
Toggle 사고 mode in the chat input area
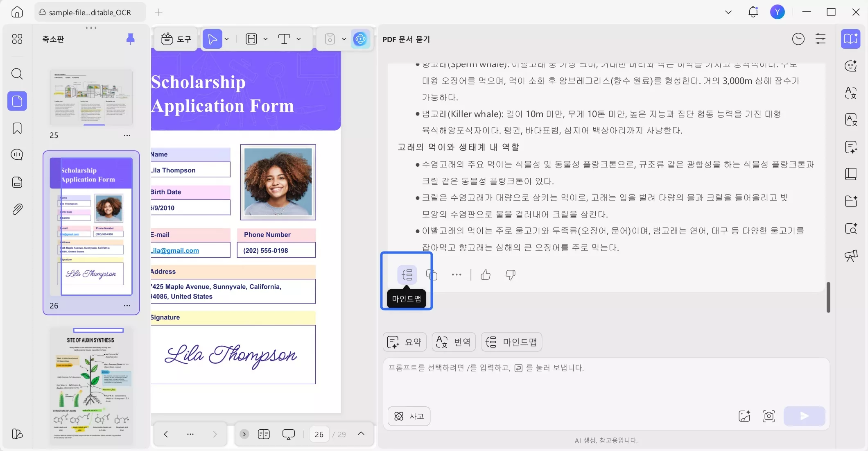tap(409, 416)
